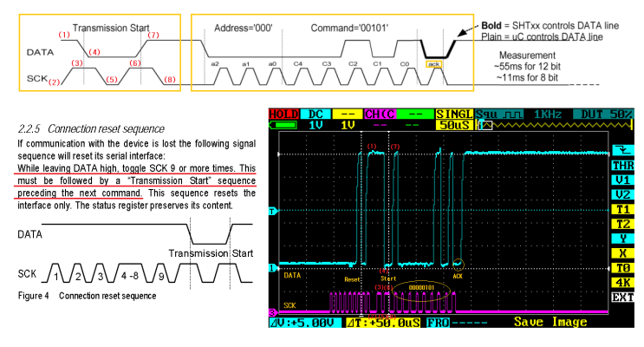Click the boxed ack label in timing diagram
This screenshot has width=644, height=347.
pyautogui.click(x=434, y=64)
